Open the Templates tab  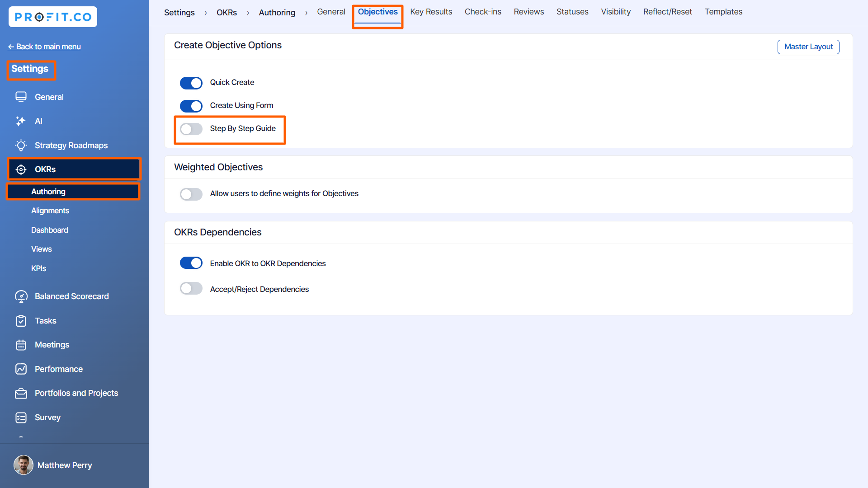tap(723, 12)
